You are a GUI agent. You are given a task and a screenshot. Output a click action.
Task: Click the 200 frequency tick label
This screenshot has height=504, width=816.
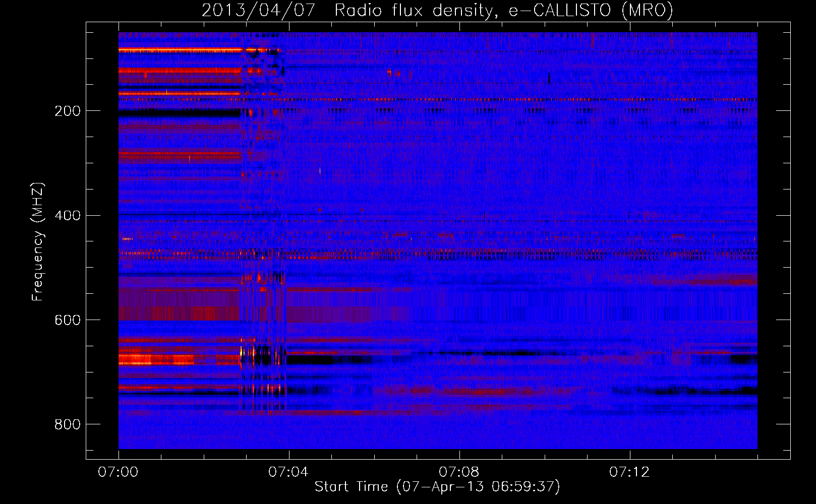(68, 111)
